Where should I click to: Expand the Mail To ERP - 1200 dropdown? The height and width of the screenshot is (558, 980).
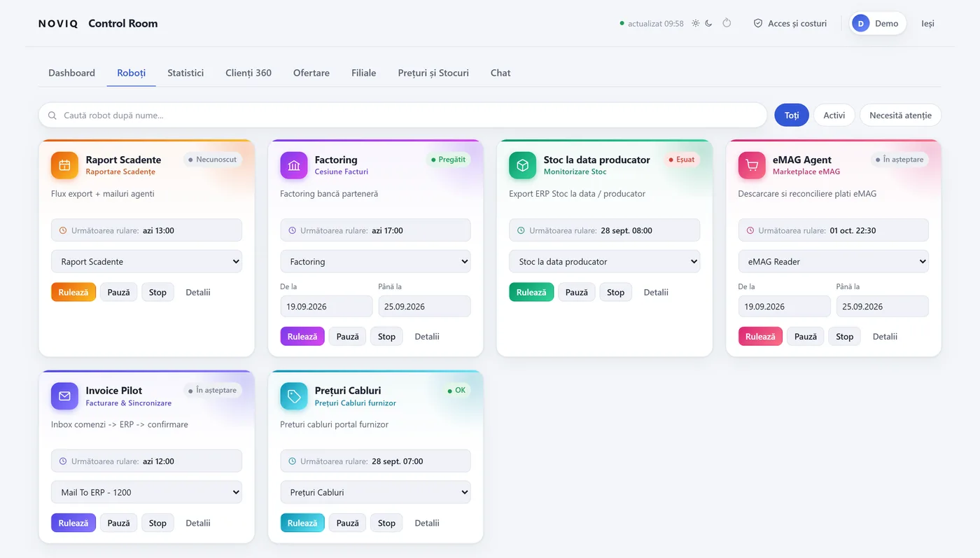(146, 492)
